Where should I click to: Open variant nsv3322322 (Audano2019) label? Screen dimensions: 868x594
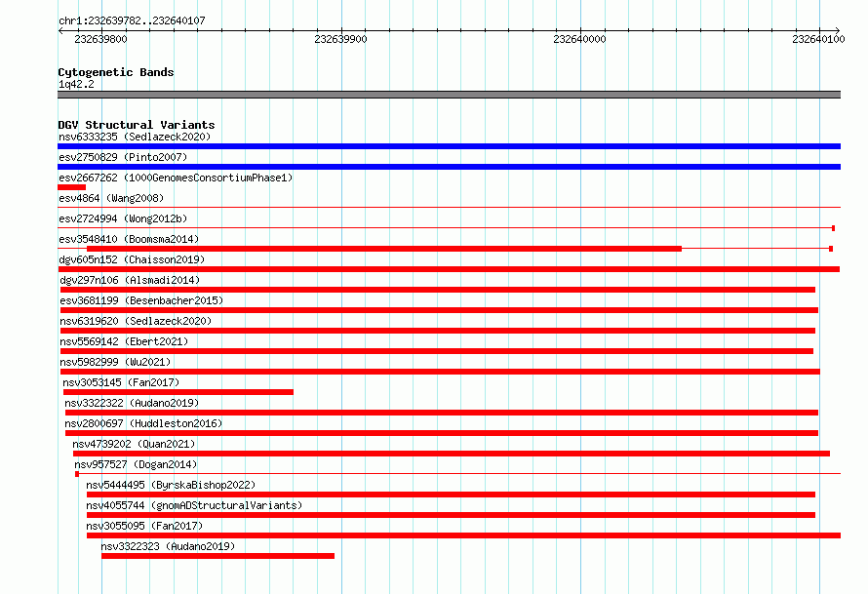pyautogui.click(x=132, y=403)
